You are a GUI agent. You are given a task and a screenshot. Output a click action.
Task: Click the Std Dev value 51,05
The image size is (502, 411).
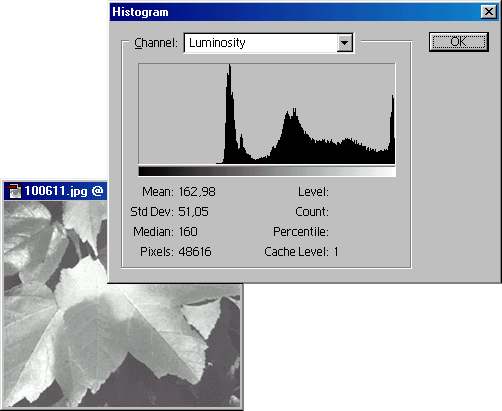(x=193, y=212)
